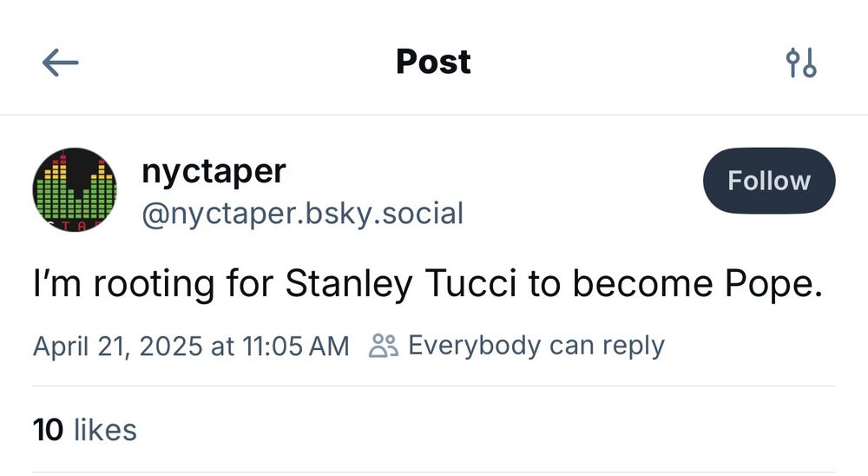Open thread preferences sliders icon
Image resolution: width=868 pixels, height=476 pixels.
(801, 63)
